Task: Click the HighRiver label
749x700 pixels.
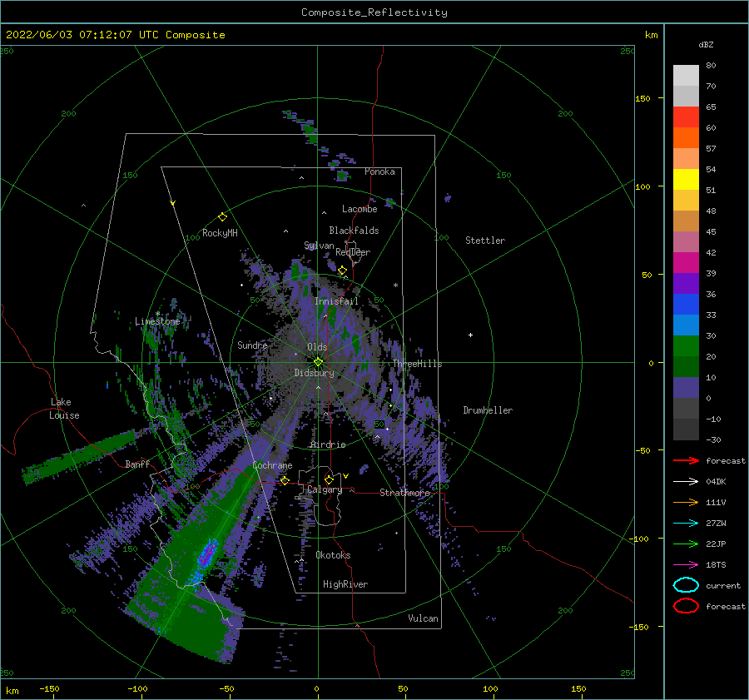Action: coord(345,584)
